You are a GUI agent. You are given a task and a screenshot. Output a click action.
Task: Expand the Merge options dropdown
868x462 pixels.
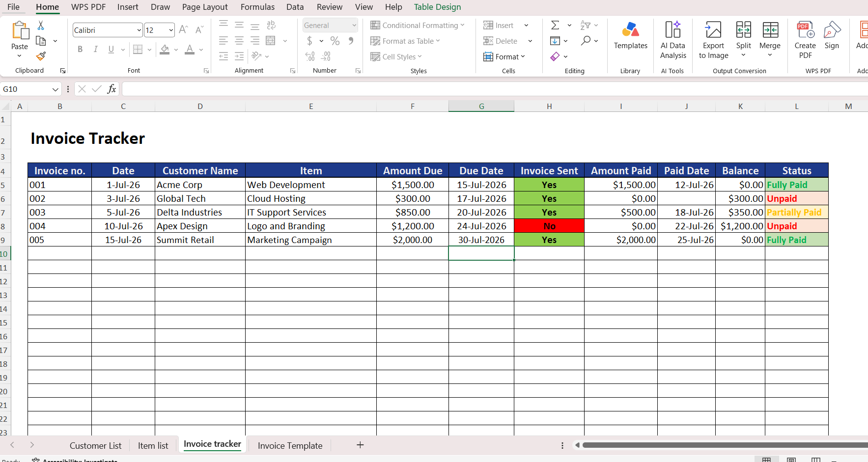click(770, 55)
